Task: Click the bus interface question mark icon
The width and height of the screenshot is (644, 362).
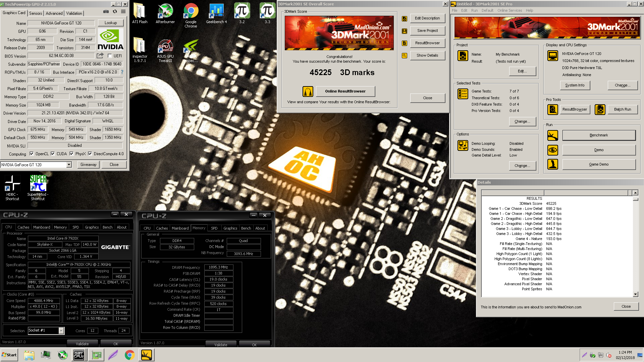Action: [122, 72]
